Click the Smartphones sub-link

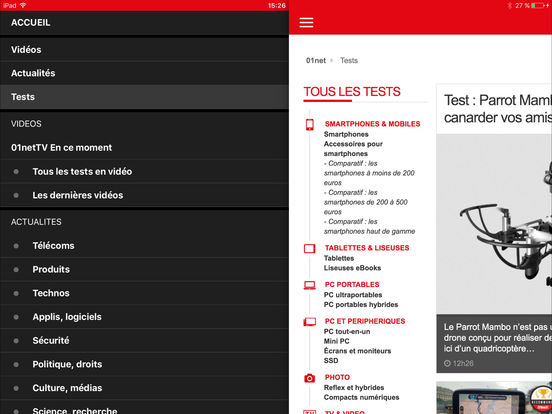click(x=346, y=134)
